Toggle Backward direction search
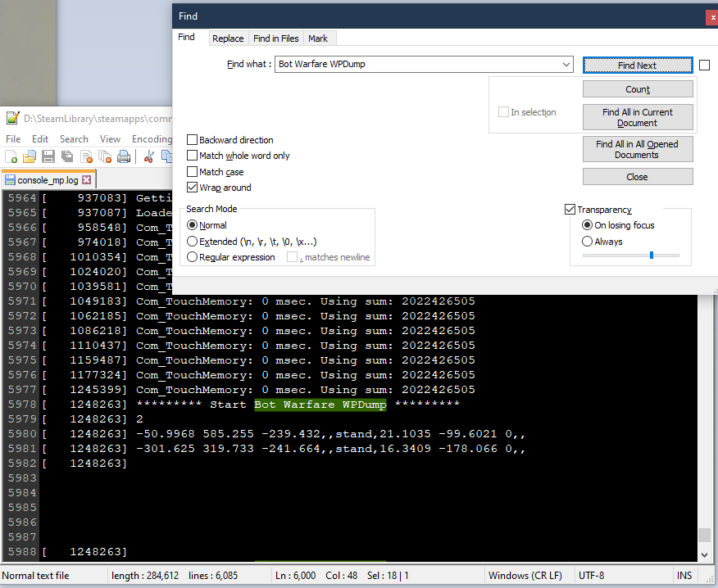718x588 pixels. click(x=193, y=139)
